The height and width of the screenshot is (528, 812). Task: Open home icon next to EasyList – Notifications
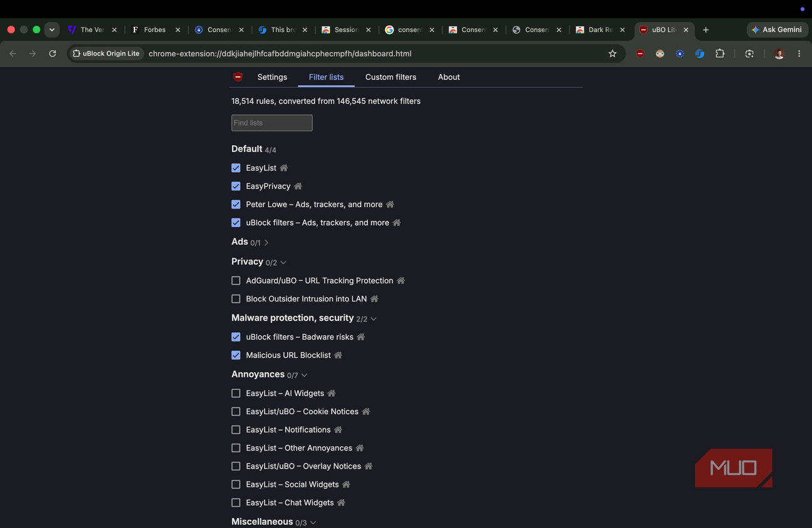pyautogui.click(x=338, y=429)
